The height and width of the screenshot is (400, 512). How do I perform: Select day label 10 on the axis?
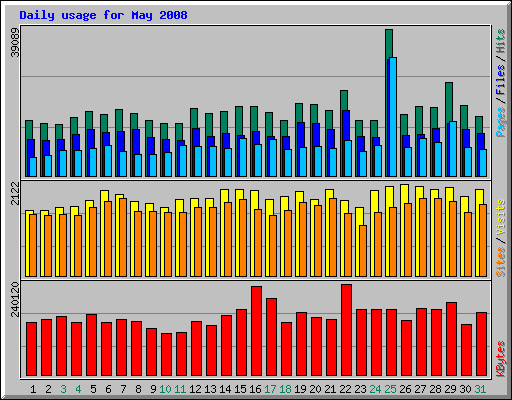[x=165, y=389]
